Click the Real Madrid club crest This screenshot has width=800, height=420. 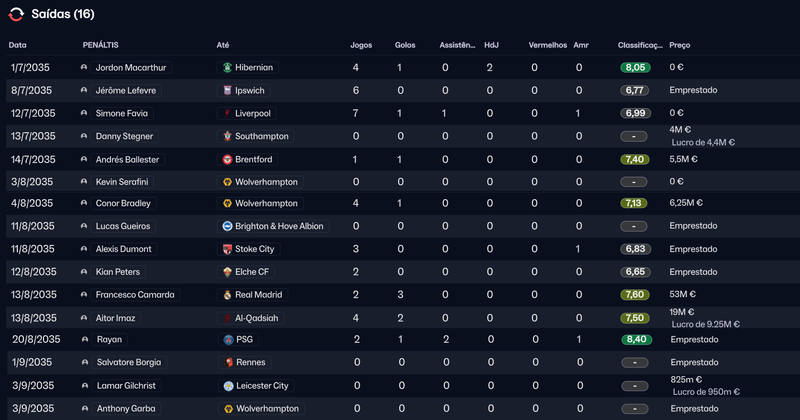[228, 295]
